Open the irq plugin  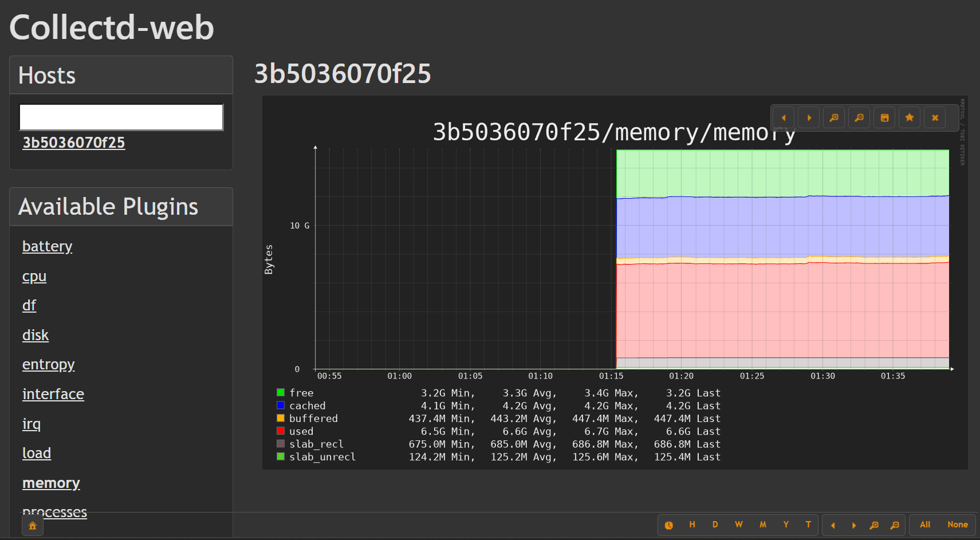click(x=32, y=424)
